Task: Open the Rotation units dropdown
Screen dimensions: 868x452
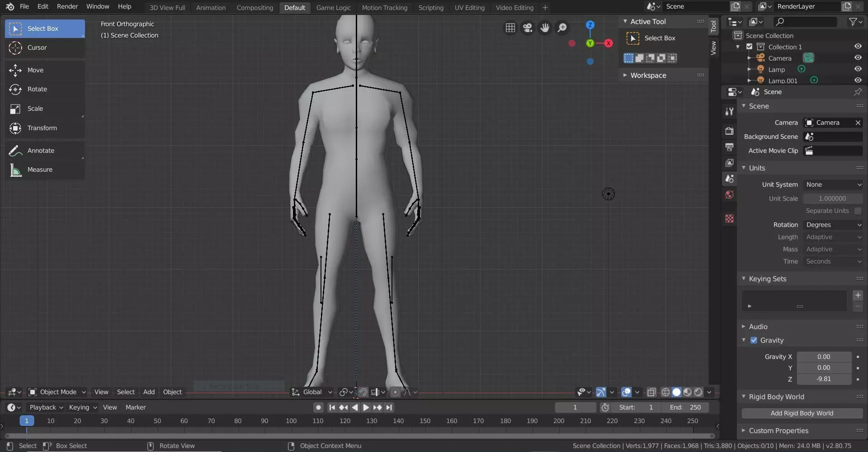Action: pyautogui.click(x=833, y=225)
